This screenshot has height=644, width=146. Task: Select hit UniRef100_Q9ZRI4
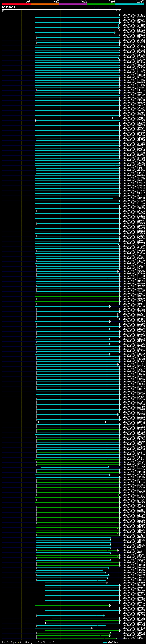(133, 32)
